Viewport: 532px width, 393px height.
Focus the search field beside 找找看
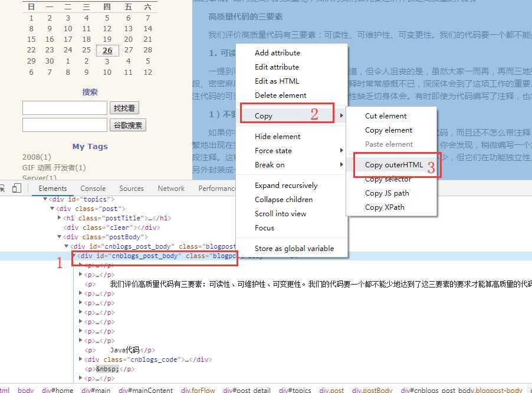(x=65, y=108)
